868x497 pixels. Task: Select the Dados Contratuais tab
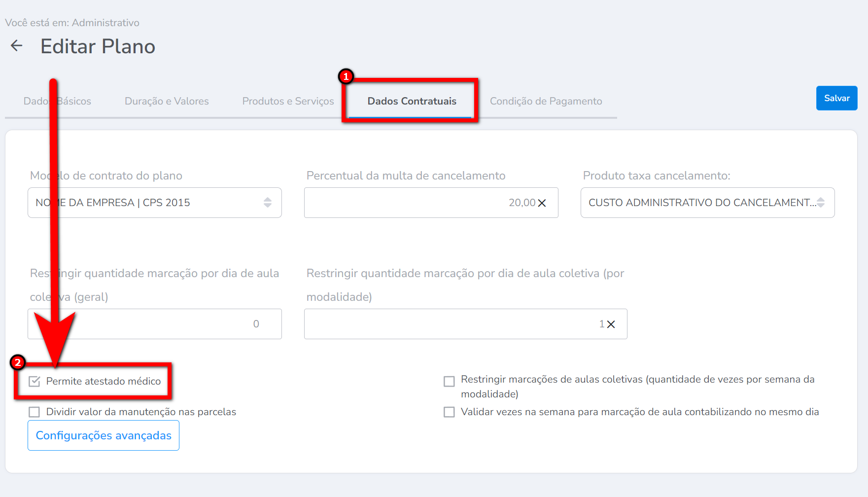pos(412,101)
